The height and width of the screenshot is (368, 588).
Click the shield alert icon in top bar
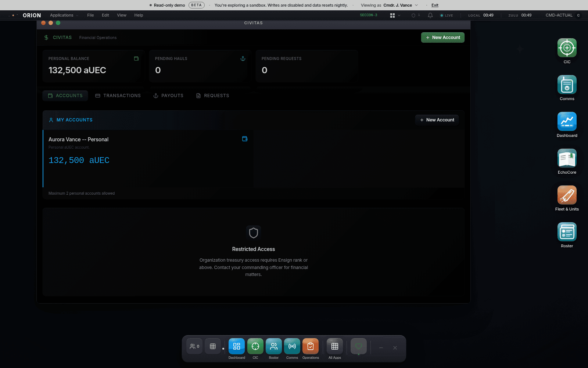pyautogui.click(x=413, y=15)
